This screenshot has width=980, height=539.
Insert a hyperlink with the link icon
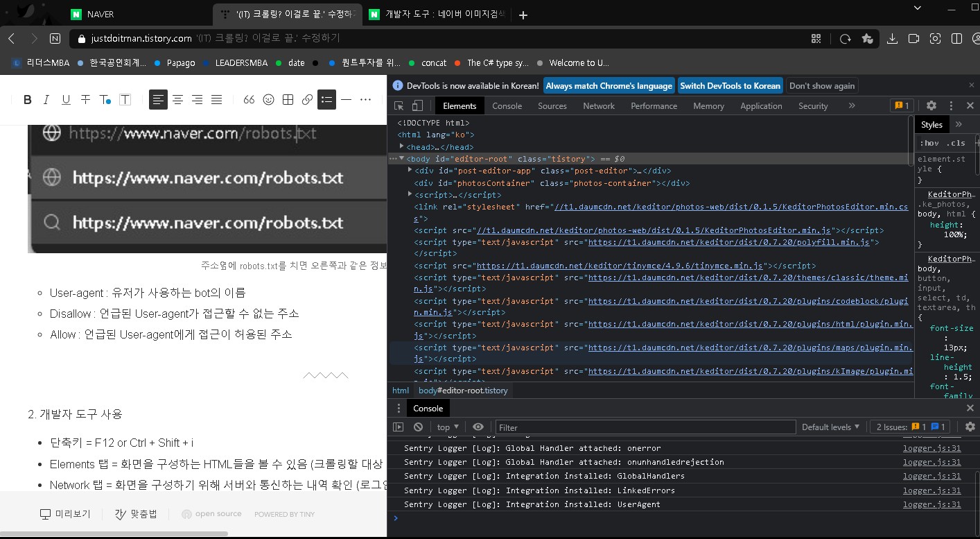[x=307, y=100]
